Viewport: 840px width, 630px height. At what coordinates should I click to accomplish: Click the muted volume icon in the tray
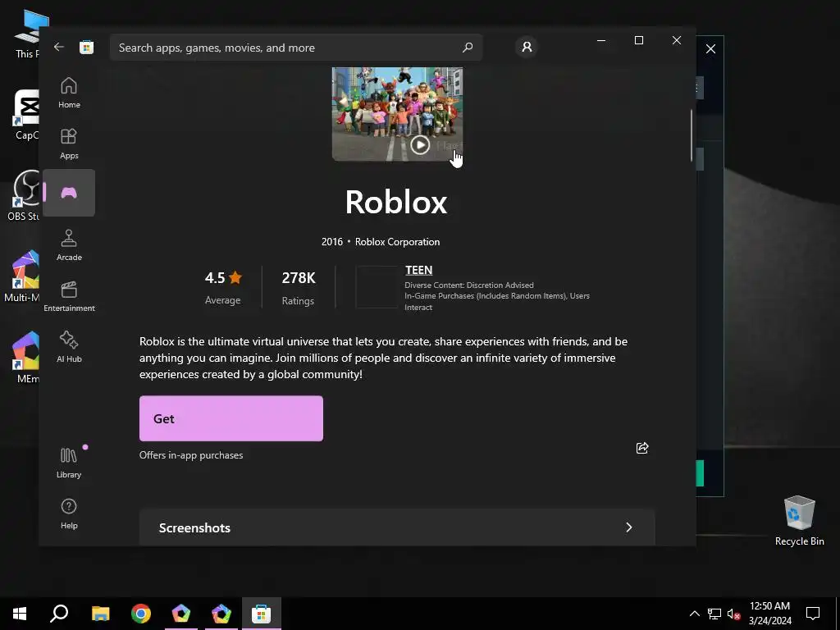point(734,614)
